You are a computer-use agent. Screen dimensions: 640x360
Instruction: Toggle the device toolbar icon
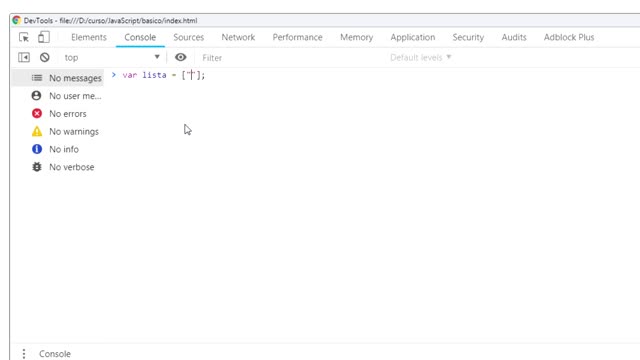tap(44, 37)
